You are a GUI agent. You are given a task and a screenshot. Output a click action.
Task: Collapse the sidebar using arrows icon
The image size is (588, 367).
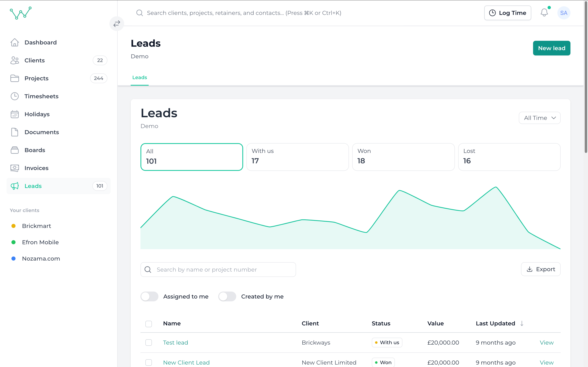click(117, 23)
